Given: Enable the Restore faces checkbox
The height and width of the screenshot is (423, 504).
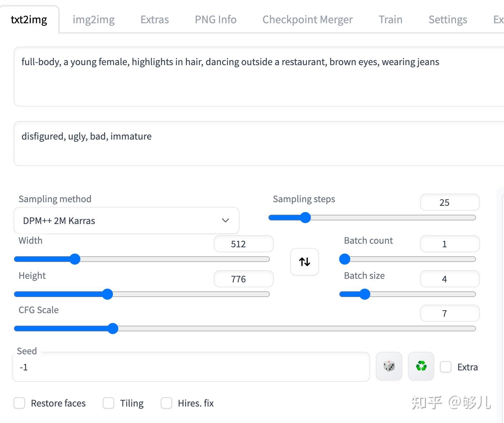Looking at the screenshot, I should click(19, 403).
